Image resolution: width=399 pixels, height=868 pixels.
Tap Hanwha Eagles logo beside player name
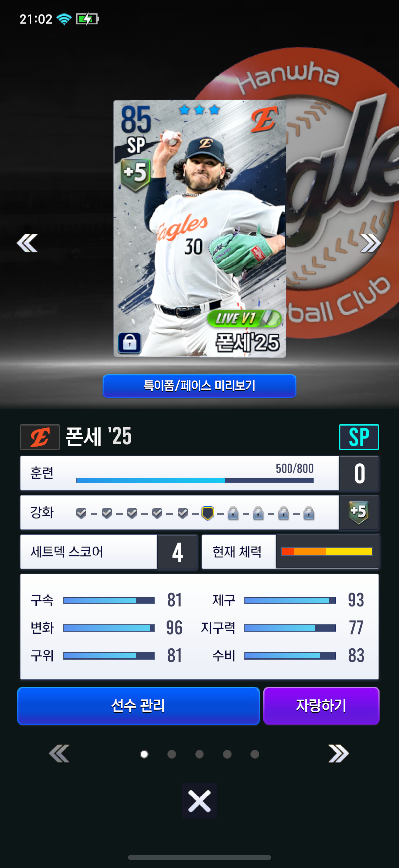40,437
